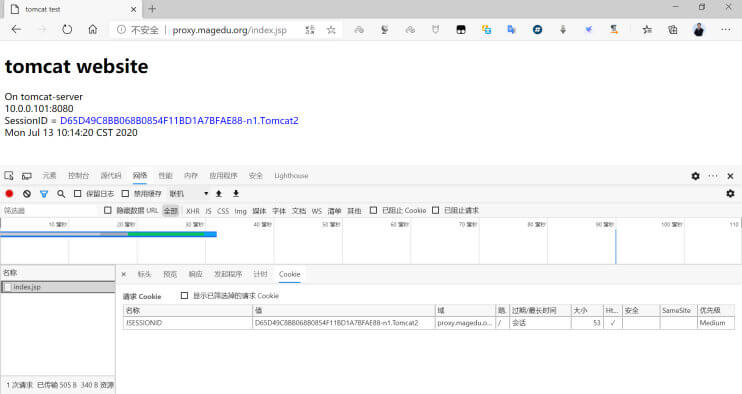Open the Performance DevTools tab

click(x=165, y=175)
